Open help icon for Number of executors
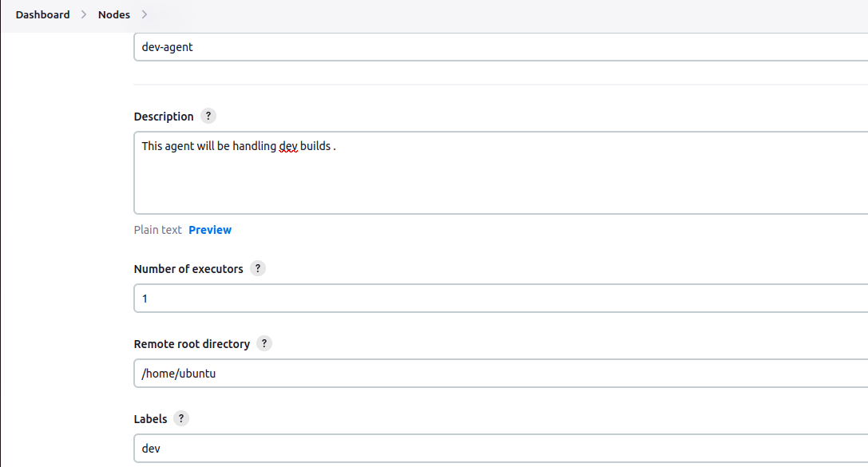The width and height of the screenshot is (868, 467). coord(257,268)
